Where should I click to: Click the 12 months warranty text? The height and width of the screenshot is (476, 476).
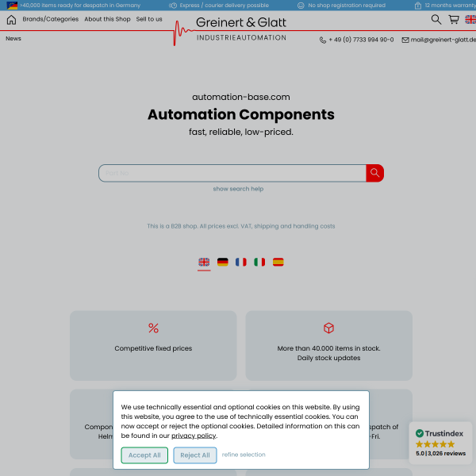[x=450, y=6]
